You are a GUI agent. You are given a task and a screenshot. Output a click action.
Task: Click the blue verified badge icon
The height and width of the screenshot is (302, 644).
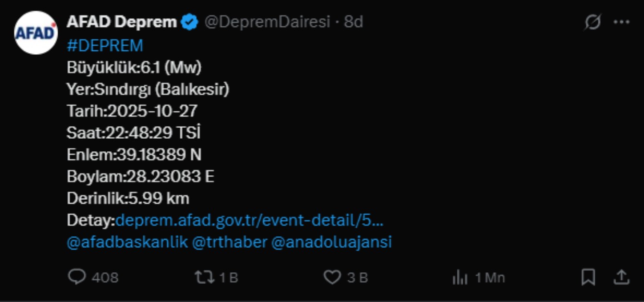(x=189, y=22)
